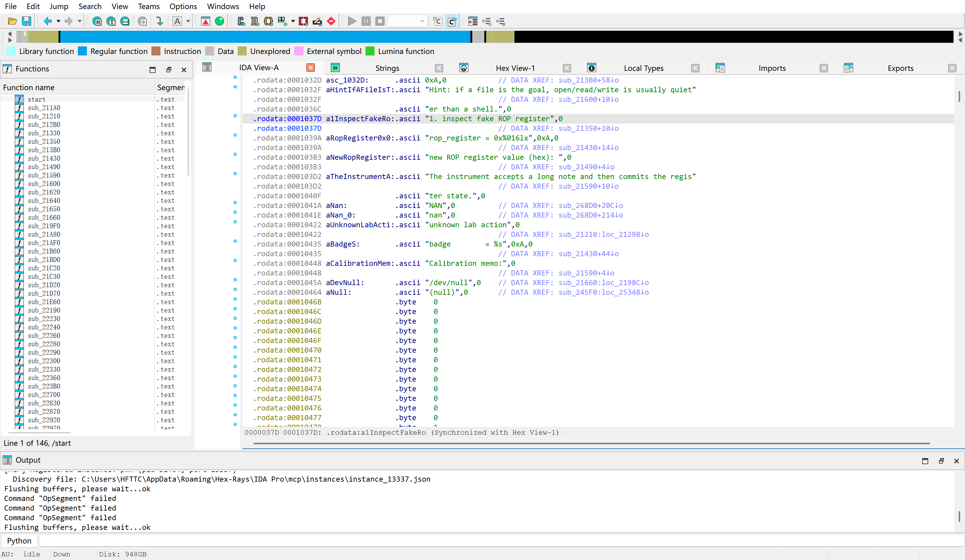Open the backward jump history dropdown arrow
The image size is (965, 560).
pyautogui.click(x=59, y=21)
